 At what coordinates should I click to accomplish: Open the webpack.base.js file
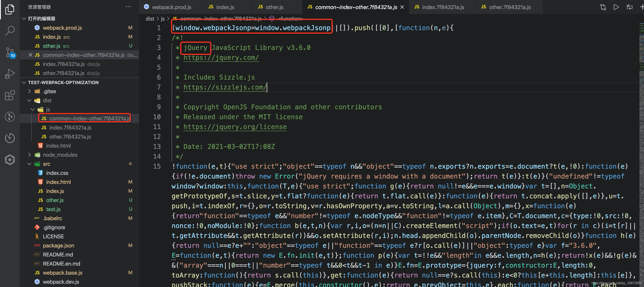[x=79, y=273]
